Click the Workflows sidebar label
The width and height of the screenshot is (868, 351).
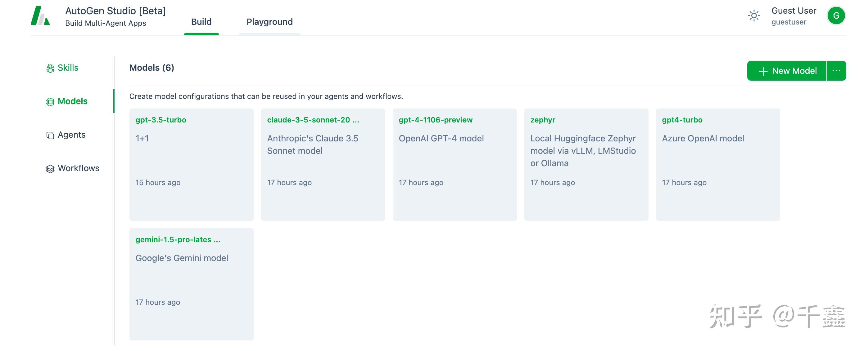coord(79,168)
